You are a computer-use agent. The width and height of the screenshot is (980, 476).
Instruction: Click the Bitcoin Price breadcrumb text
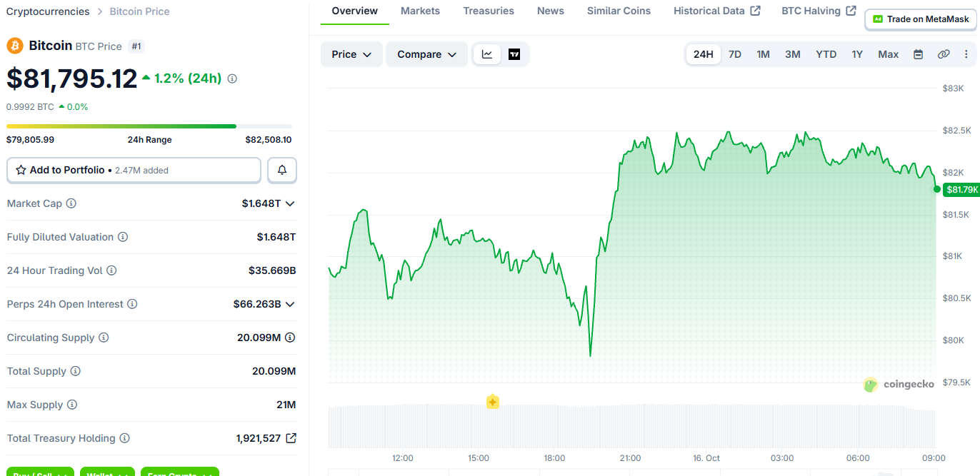140,11
